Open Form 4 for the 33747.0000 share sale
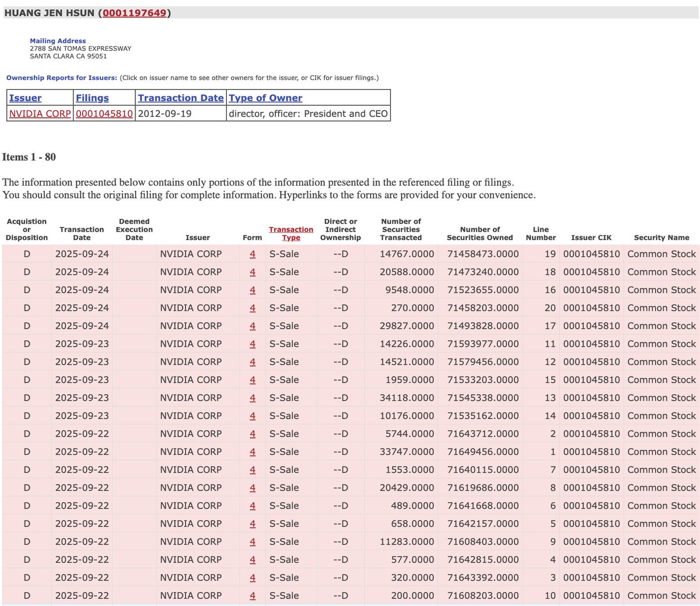Viewport: 700px width, 606px height. [x=253, y=452]
